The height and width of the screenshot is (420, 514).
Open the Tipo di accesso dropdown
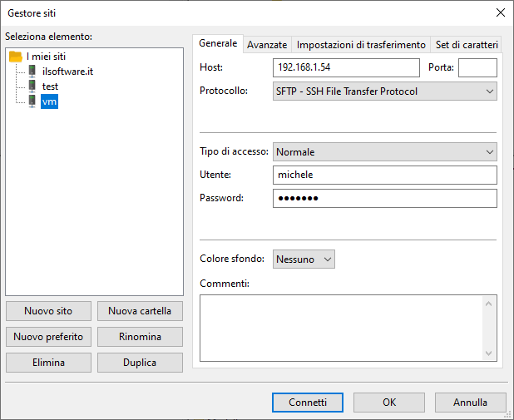coord(385,152)
